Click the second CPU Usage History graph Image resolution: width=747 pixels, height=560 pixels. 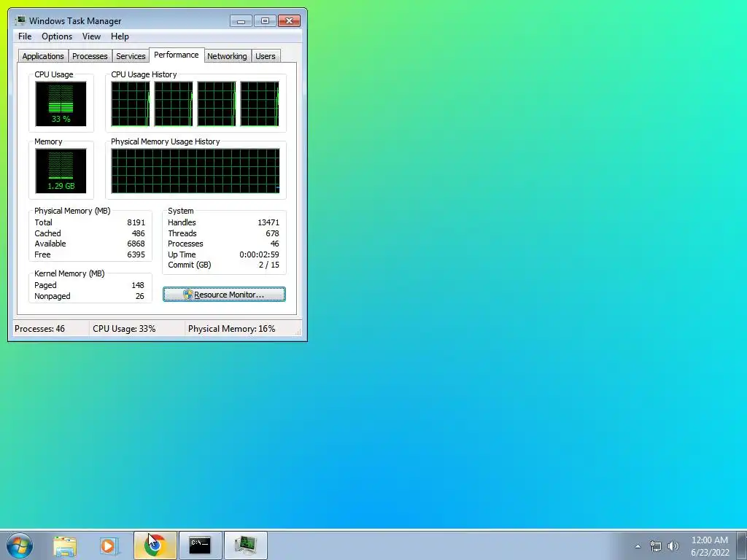click(174, 104)
